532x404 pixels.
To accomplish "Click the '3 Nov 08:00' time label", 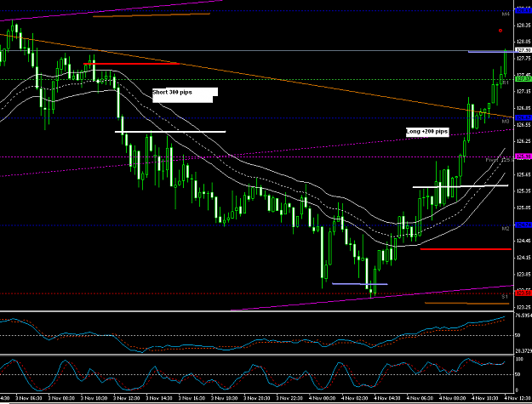I will pos(61,398).
